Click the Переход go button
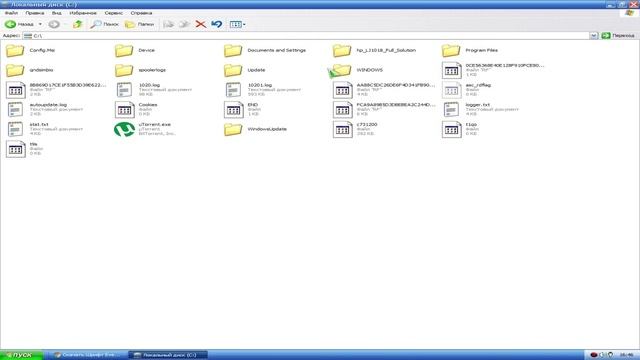 (x=618, y=36)
